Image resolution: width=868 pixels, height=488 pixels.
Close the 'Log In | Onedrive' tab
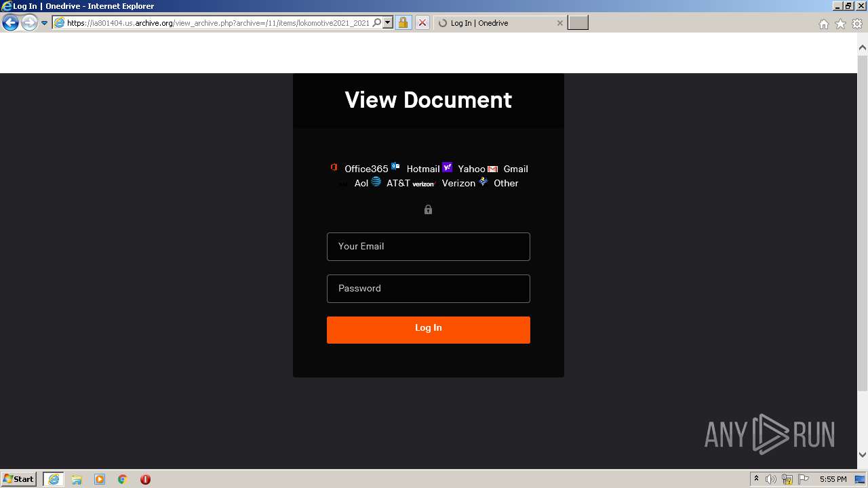(x=559, y=23)
